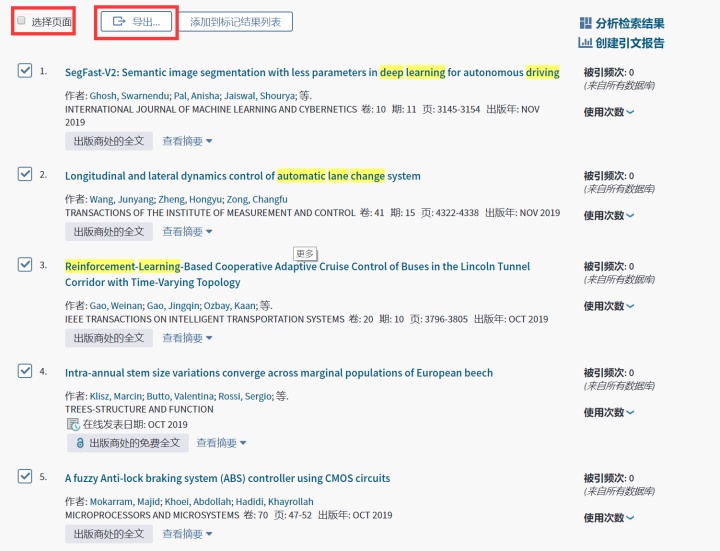Click author Mokarram, Majid
Image resolution: width=720 pixels, height=551 pixels.
pyautogui.click(x=125, y=501)
